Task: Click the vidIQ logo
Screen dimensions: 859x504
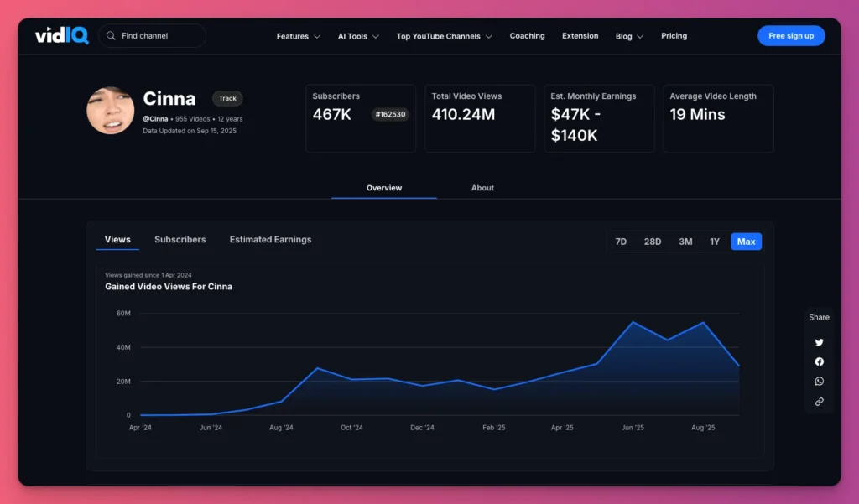Action: (61, 36)
